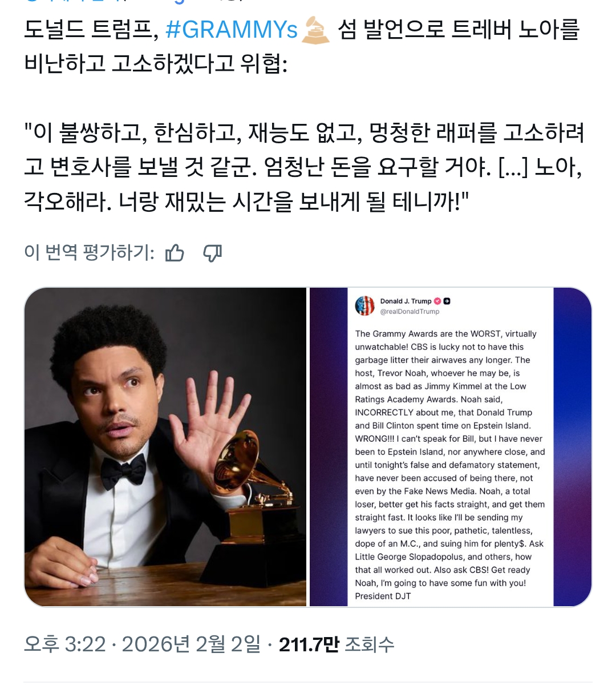
Task: Tap the headline text 도널드 트럼프
Action: click(x=87, y=30)
